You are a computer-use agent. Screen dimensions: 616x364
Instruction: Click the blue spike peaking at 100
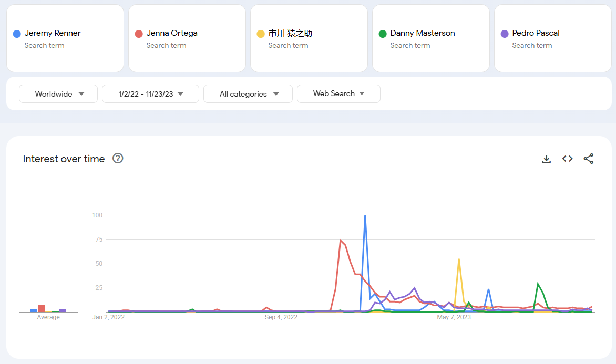pos(365,215)
